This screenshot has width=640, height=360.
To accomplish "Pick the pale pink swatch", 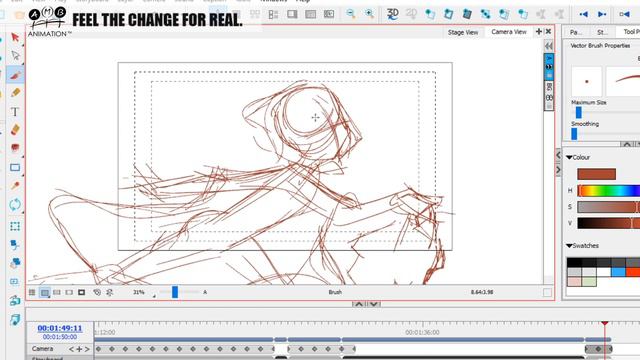I will tap(574, 282).
